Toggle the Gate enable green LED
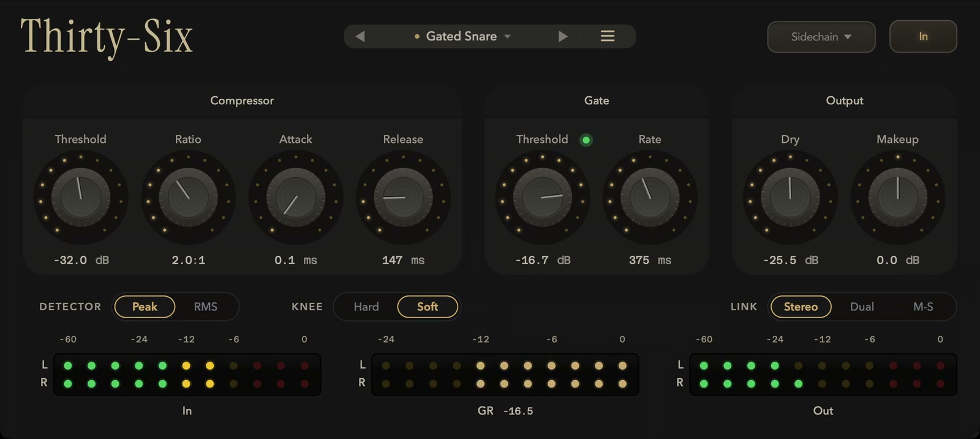Viewport: 980px width, 439px height. coord(586,140)
